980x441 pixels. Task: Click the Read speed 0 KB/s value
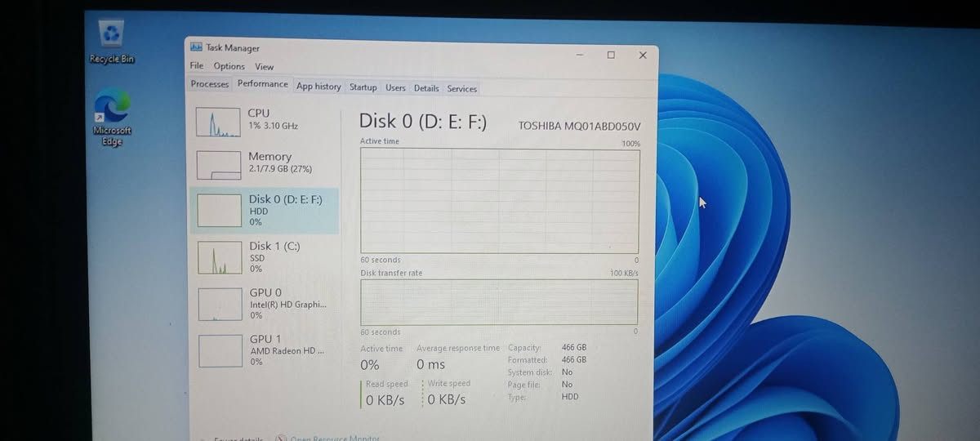click(385, 400)
